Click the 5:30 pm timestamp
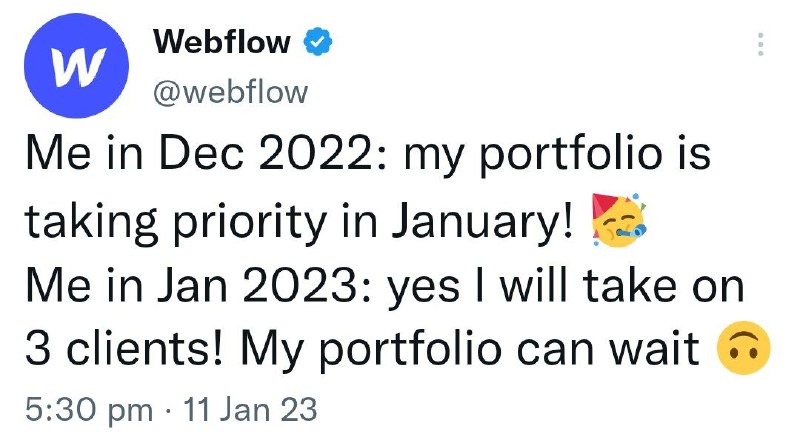Screen dimensions: 800x437 tap(89, 410)
